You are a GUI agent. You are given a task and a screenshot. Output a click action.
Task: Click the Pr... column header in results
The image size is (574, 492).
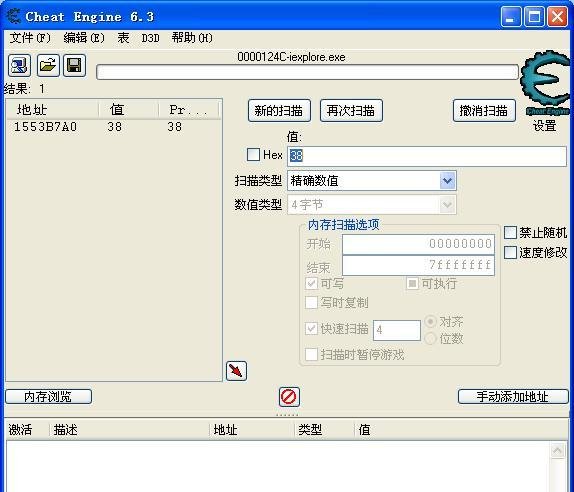click(189, 109)
